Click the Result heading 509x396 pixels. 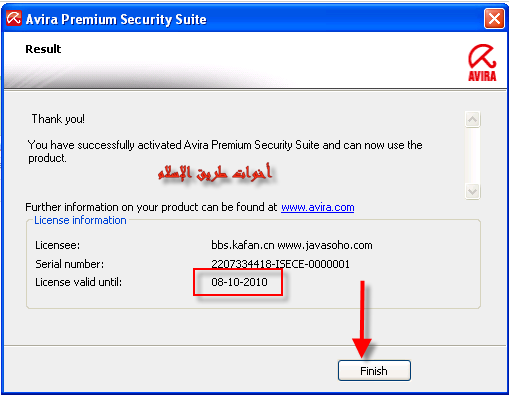43,49
